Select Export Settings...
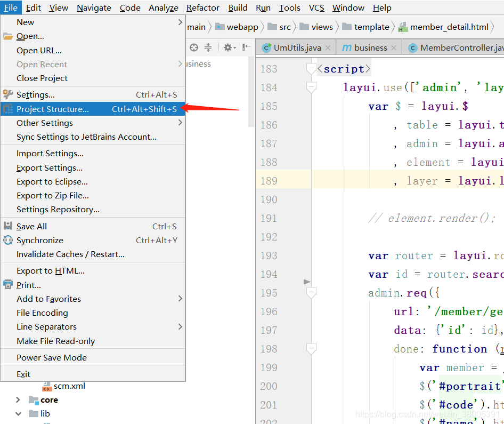This screenshot has height=424, width=504. 93,167
